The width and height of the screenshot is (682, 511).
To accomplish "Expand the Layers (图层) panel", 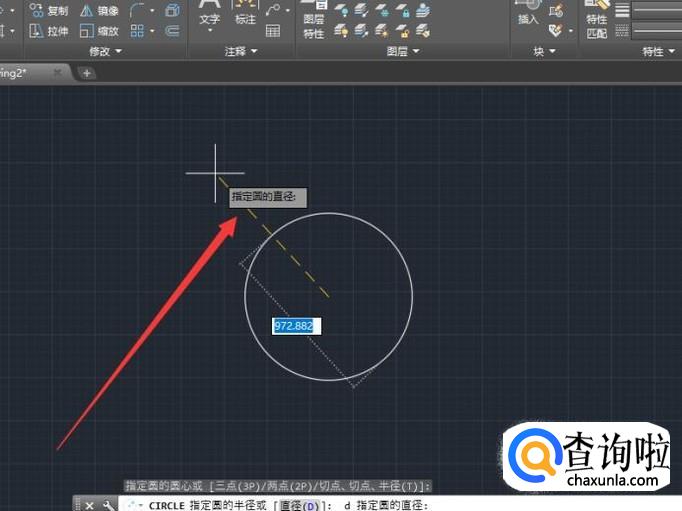I will pos(403,51).
